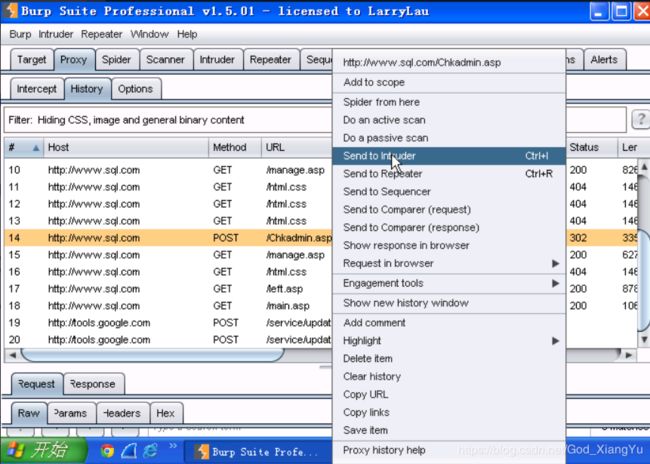
Task: Choose Send to Repeater from context menu
Action: [449, 174]
